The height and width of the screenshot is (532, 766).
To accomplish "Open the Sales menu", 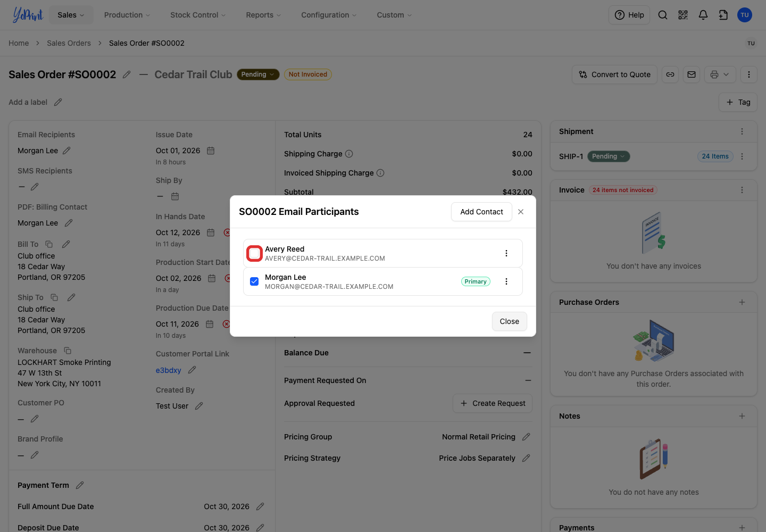I will (71, 15).
